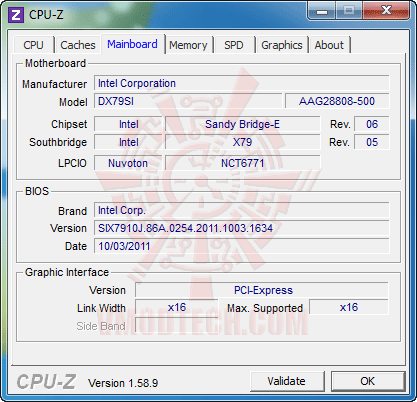The height and width of the screenshot is (402, 417).
Task: Select the Mainboard tab
Action: point(132,44)
